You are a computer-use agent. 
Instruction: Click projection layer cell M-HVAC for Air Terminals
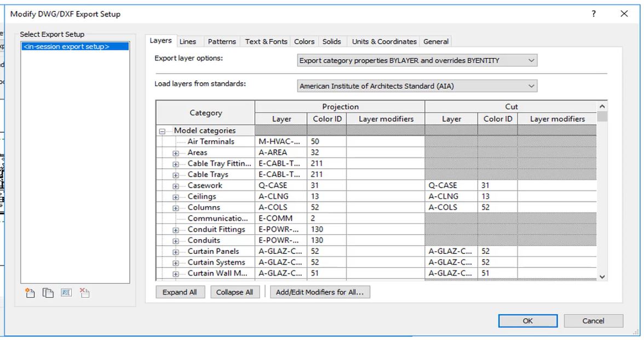(x=281, y=141)
